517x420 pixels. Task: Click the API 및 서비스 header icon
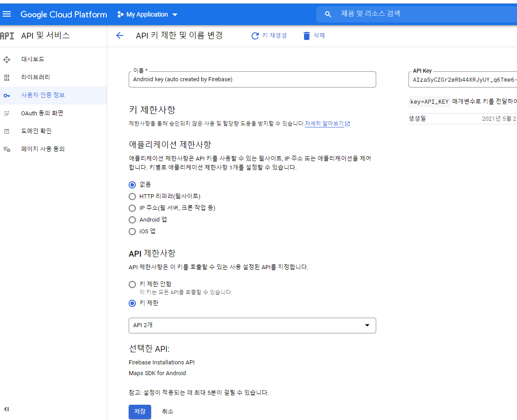coord(7,35)
